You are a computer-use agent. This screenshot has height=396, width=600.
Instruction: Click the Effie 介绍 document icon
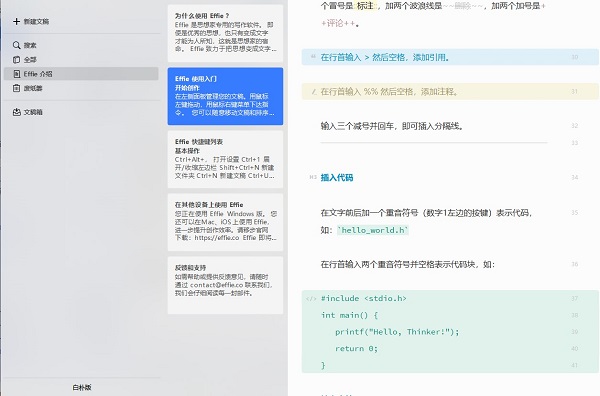click(16, 74)
